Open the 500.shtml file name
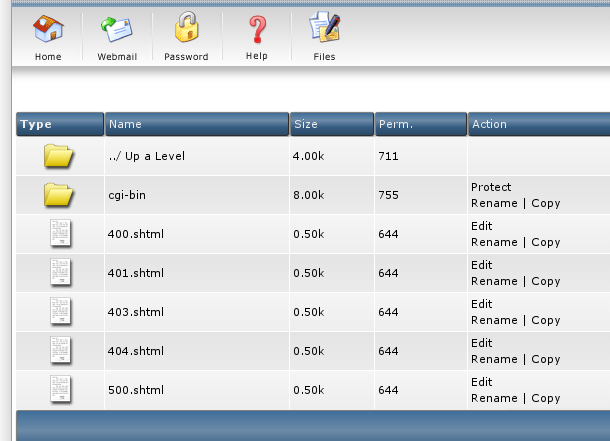Viewport: 610px width, 441px height. [x=136, y=390]
